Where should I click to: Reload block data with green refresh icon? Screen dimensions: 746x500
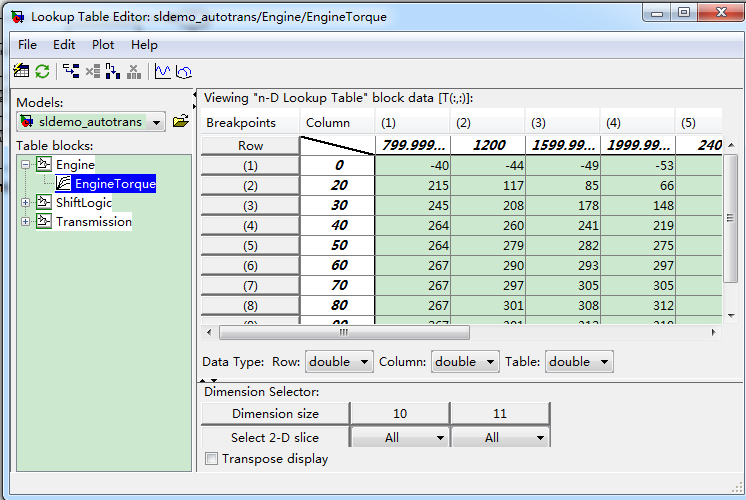tap(42, 71)
